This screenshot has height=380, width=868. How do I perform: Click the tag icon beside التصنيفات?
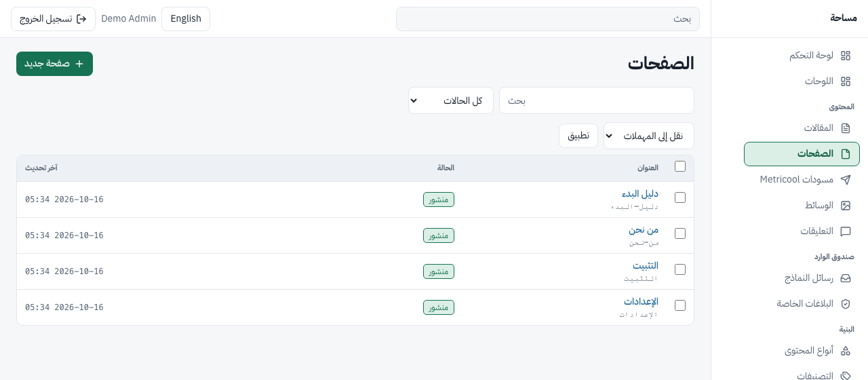[x=846, y=375]
